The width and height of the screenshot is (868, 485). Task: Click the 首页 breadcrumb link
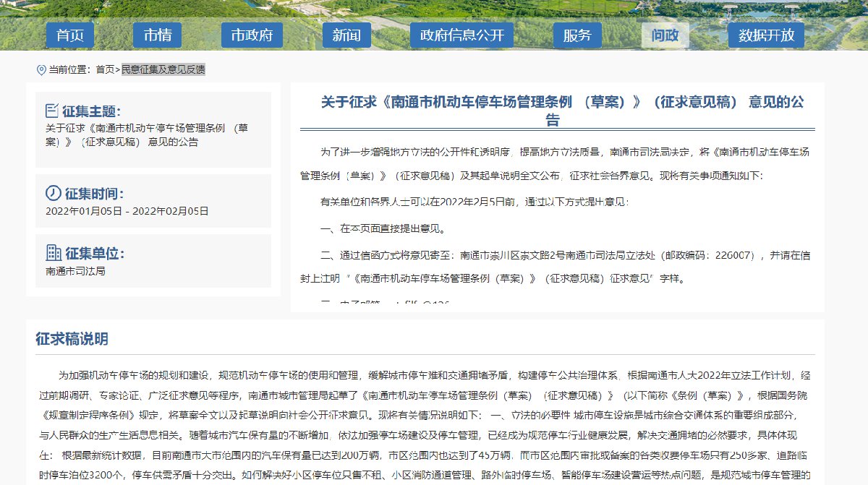click(105, 70)
